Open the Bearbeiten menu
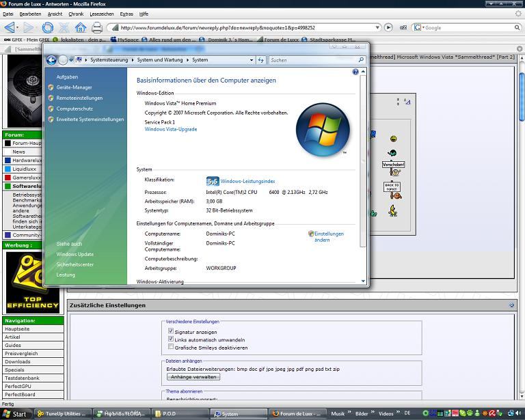The image size is (525, 420). click(30, 14)
